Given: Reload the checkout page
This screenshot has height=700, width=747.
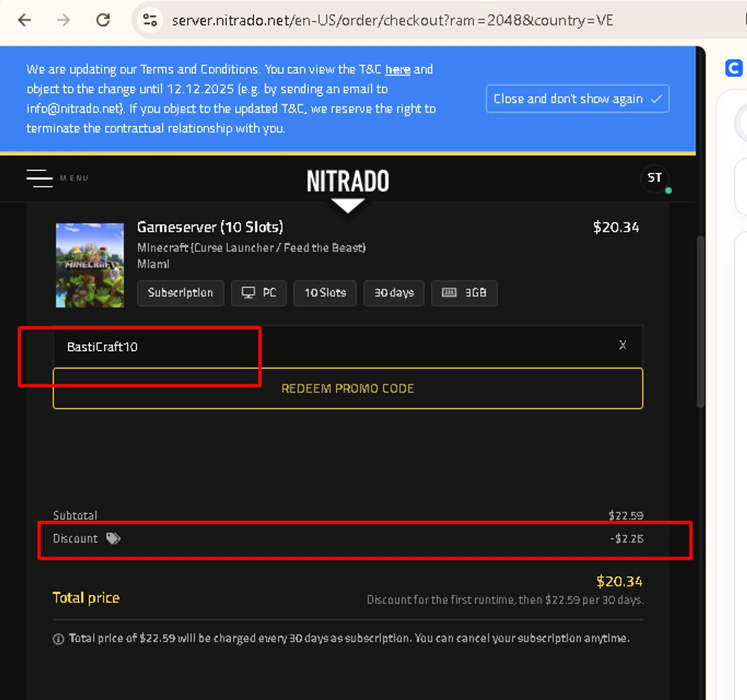Looking at the screenshot, I should click(103, 20).
